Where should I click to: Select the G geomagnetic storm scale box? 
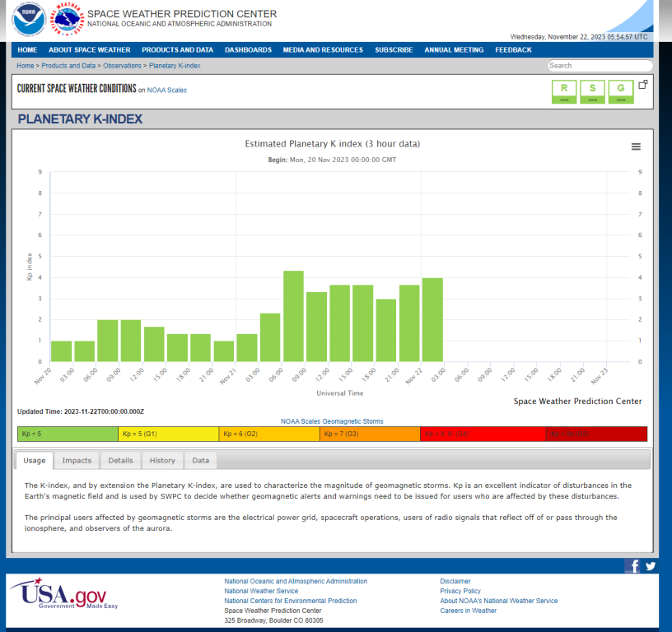[x=621, y=91]
